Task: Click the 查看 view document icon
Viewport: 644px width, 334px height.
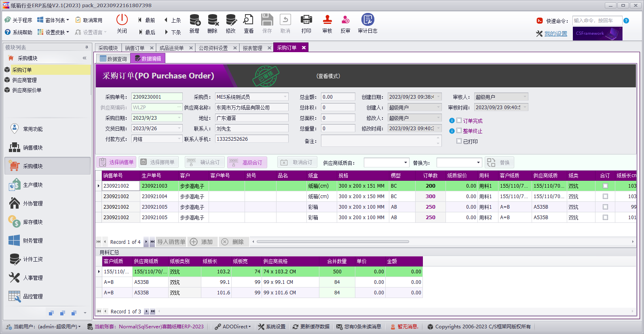Action: tap(248, 19)
